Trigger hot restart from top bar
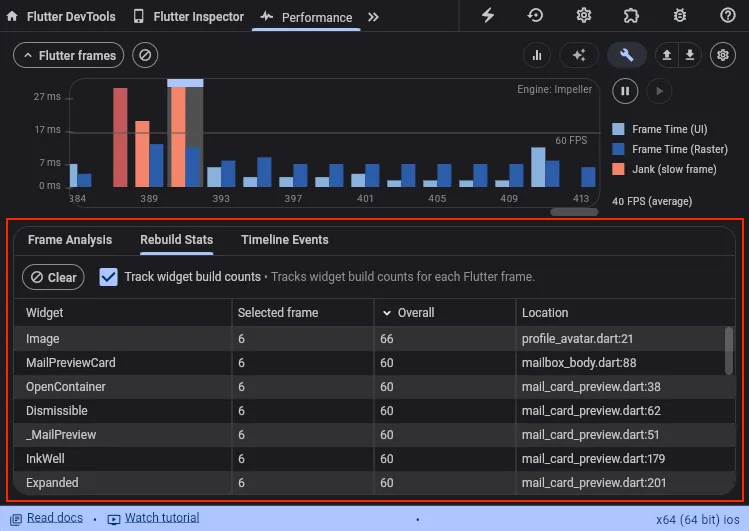Viewport: 749px width, 531px height. (536, 16)
